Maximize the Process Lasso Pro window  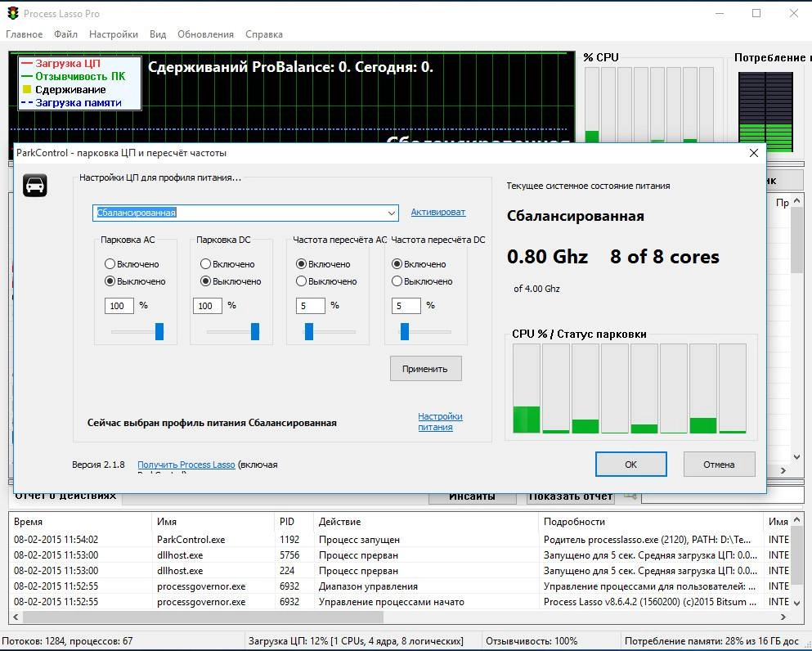(756, 13)
